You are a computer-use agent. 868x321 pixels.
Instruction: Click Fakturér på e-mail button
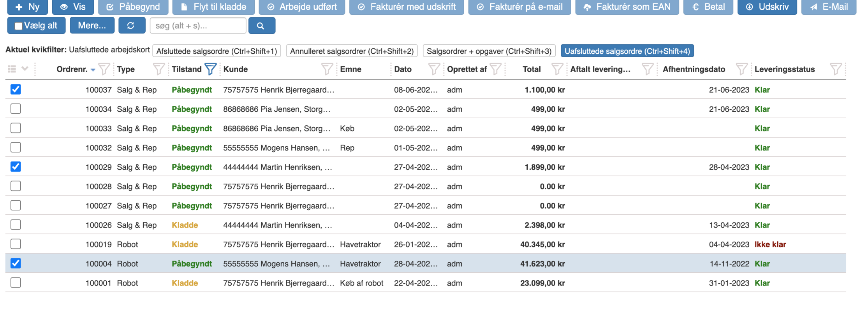pyautogui.click(x=519, y=7)
